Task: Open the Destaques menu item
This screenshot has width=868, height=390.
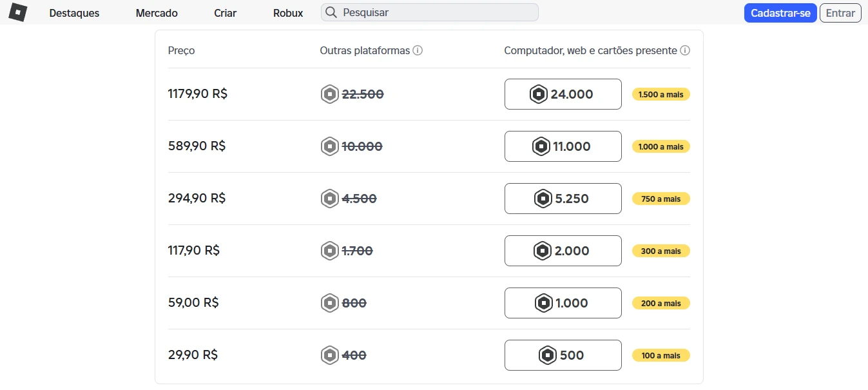Action: coord(73,12)
